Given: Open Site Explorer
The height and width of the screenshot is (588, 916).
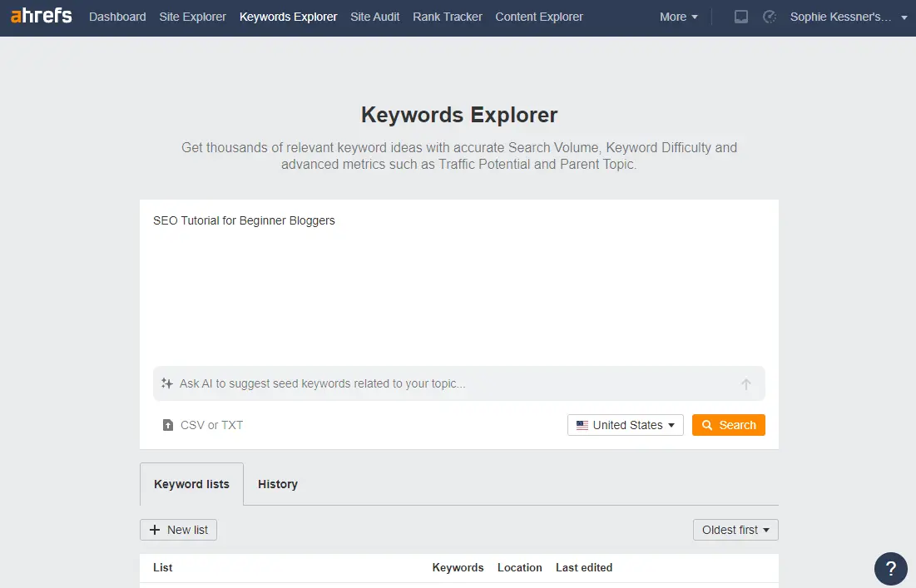Looking at the screenshot, I should point(192,17).
